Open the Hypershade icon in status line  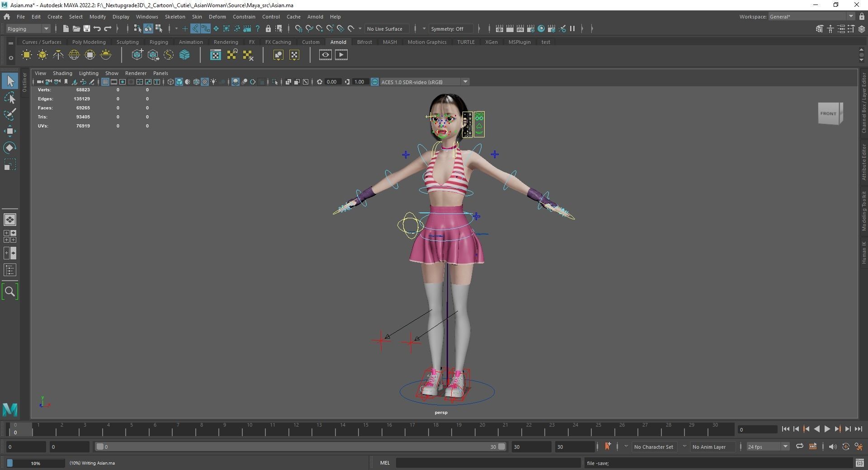541,28
